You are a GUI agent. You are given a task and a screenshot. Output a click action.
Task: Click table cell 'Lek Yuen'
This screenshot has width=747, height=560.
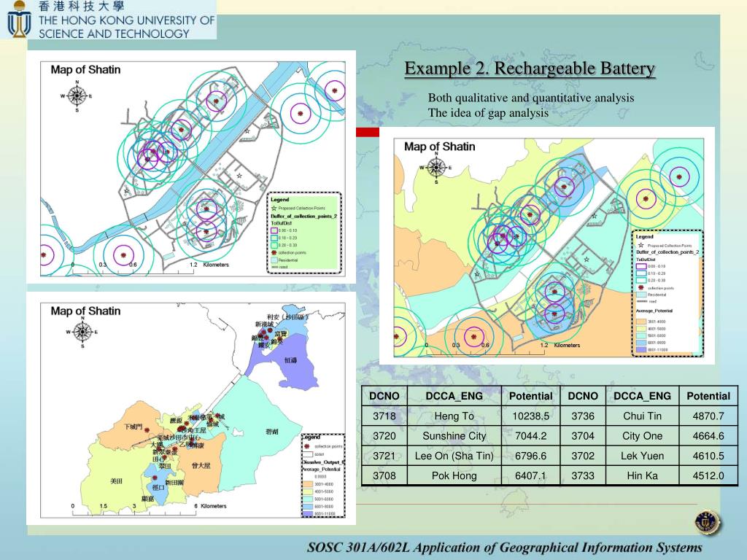[x=642, y=456]
